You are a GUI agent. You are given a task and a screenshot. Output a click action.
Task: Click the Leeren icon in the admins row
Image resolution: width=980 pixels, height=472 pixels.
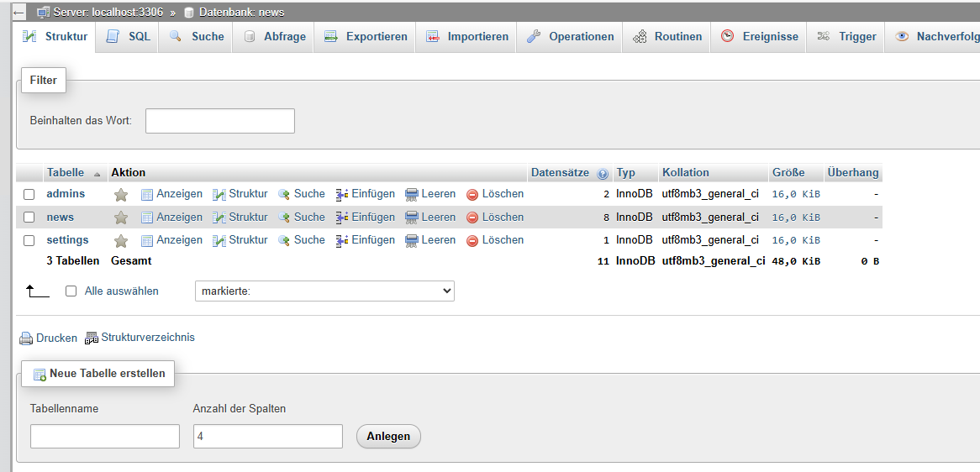pos(411,195)
